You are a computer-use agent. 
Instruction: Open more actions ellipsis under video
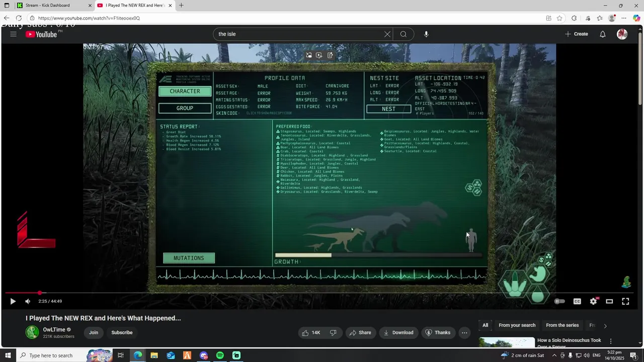pos(464,332)
